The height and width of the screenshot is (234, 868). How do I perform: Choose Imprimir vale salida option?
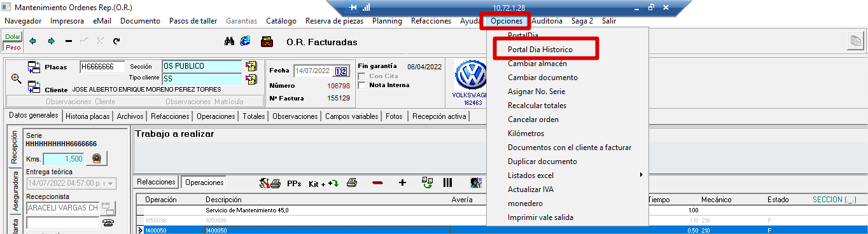(540, 217)
